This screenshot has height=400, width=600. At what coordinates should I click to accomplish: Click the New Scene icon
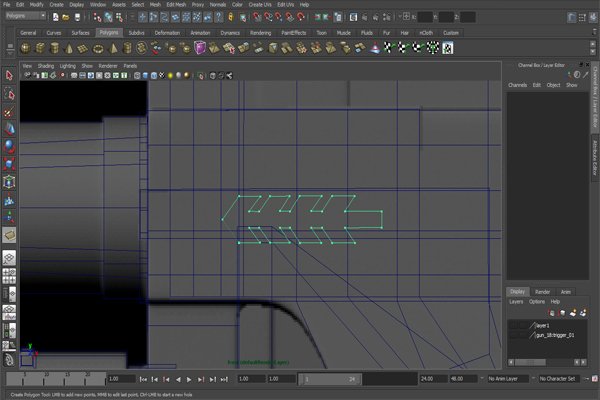point(56,17)
